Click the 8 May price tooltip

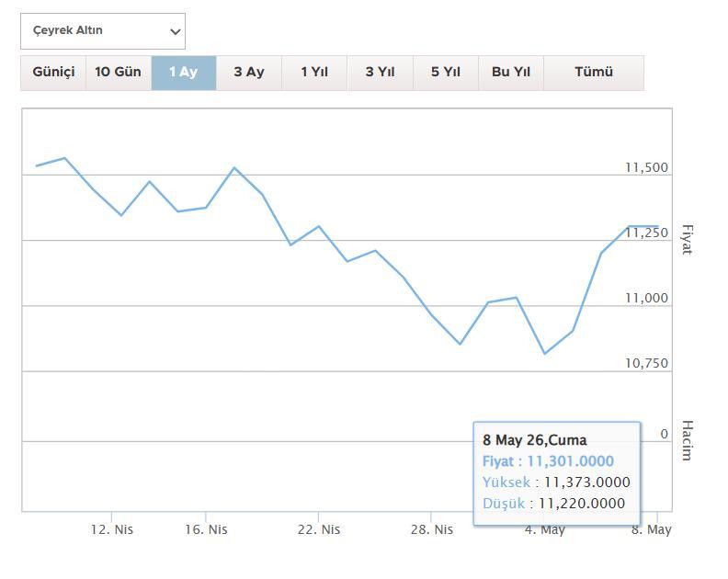(557, 473)
